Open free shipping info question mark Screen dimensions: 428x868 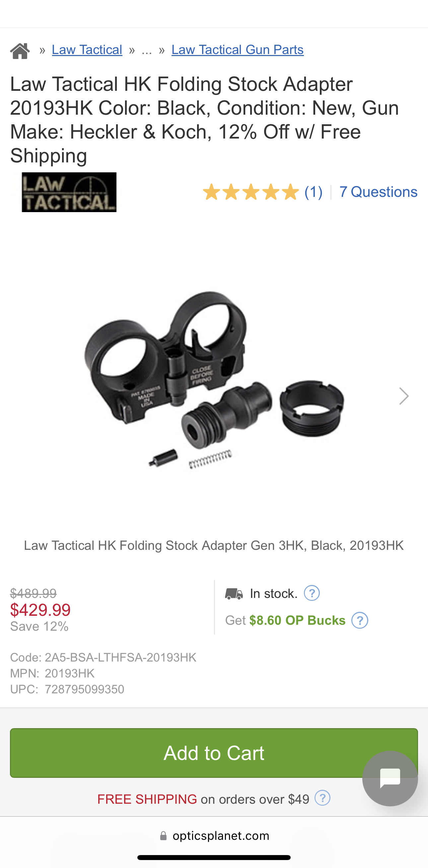pos(322,798)
